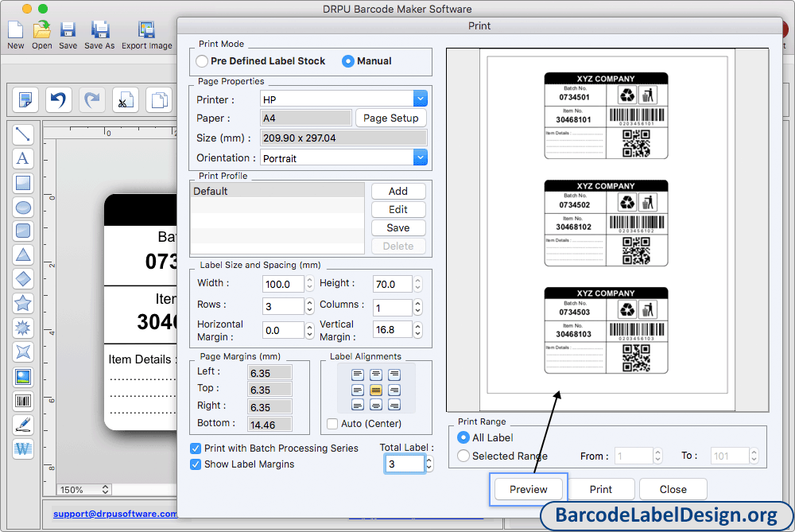The width and height of the screenshot is (795, 532).
Task: Click the label print preview thumbnail
Action: click(607, 230)
